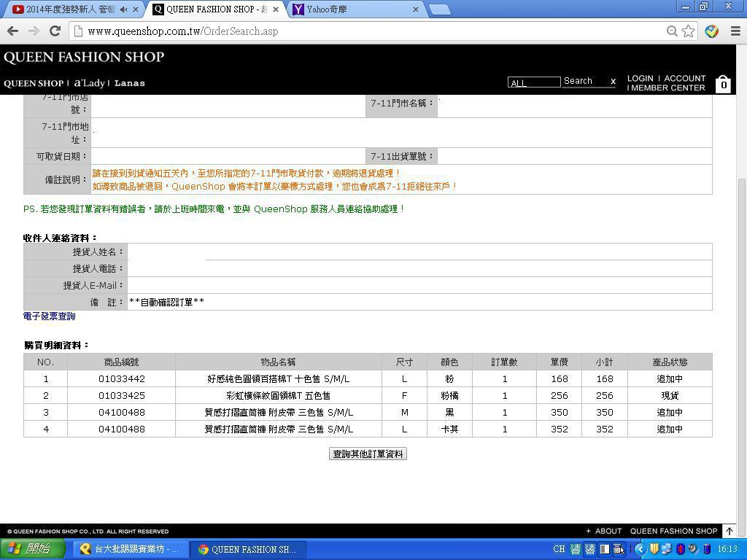Click the browser forward arrow
Image resolution: width=747 pixels, height=560 pixels.
[x=34, y=31]
